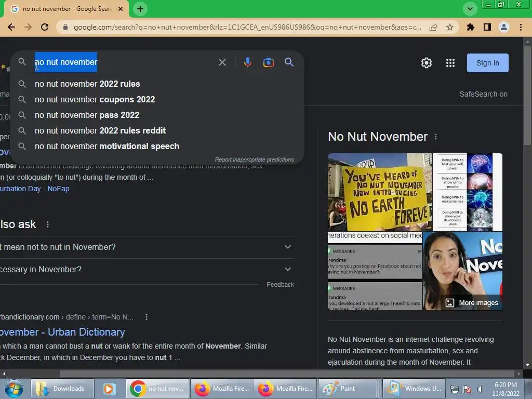This screenshot has height=399, width=532.
Task: Open the Chrome three-dot menu
Action: pyautogui.click(x=521, y=27)
